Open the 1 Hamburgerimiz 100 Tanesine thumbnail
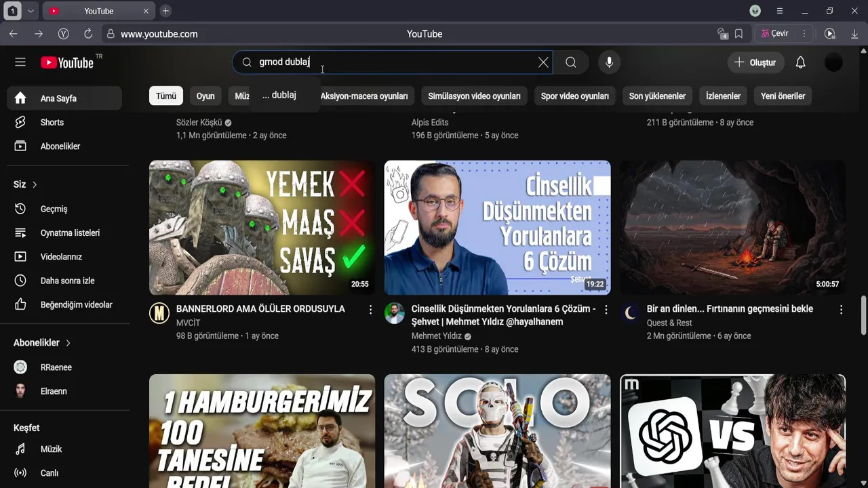The image size is (868, 488). (262, 431)
